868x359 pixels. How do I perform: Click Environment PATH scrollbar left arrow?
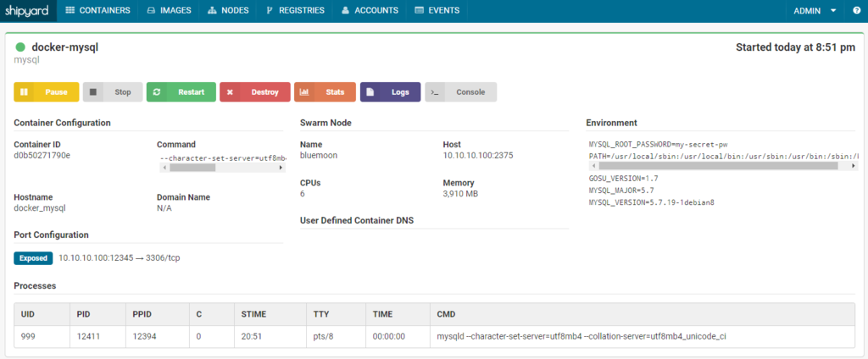(593, 166)
